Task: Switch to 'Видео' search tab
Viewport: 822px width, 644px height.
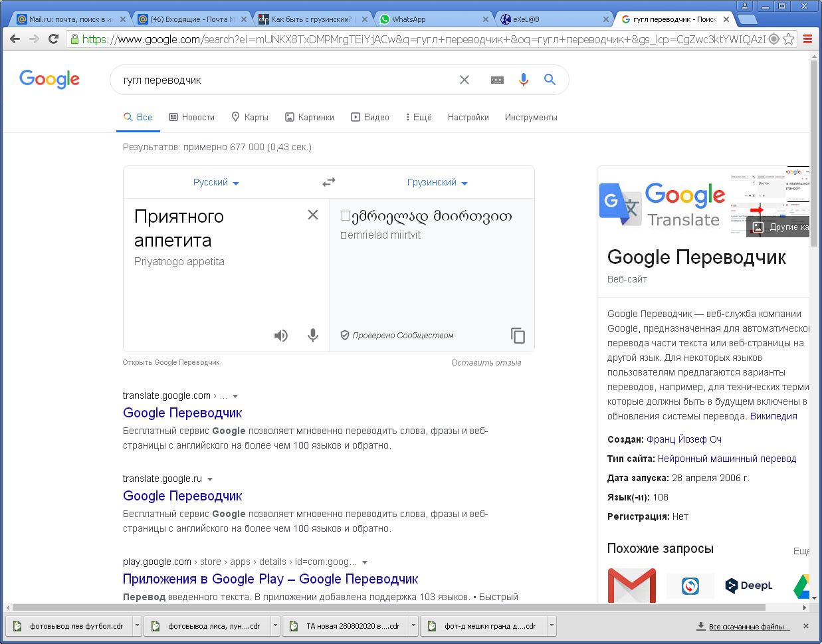Action: tap(370, 117)
